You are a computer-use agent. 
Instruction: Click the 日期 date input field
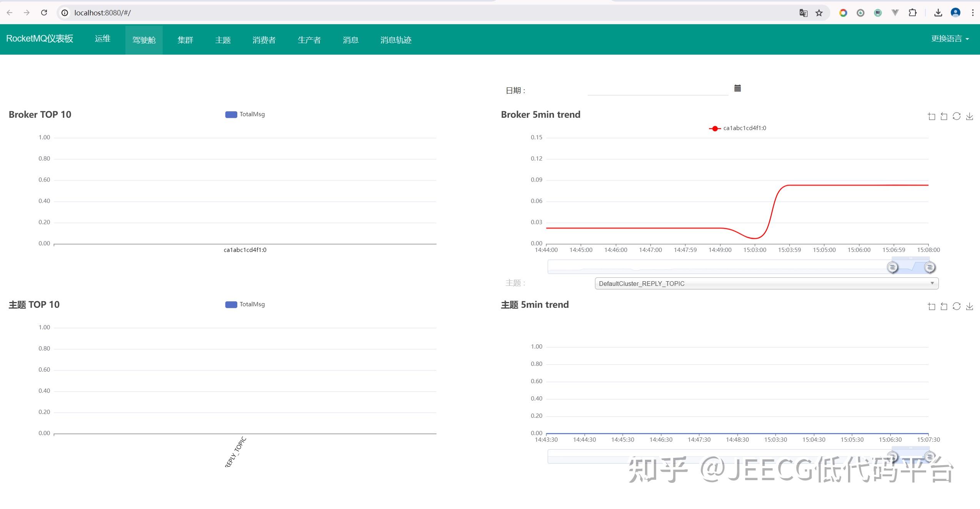coord(658,89)
